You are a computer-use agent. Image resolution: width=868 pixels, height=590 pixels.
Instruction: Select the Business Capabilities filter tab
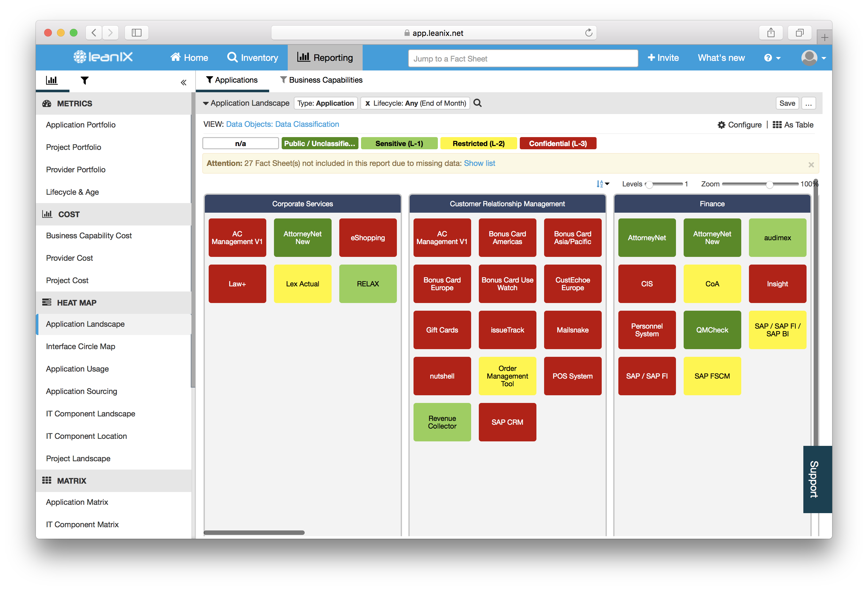(321, 80)
